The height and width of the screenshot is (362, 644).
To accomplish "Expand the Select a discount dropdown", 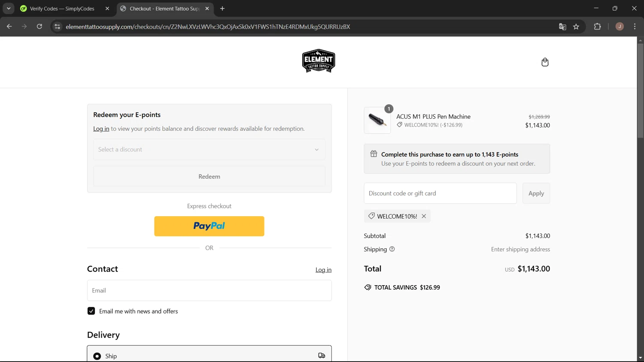I will click(209, 149).
